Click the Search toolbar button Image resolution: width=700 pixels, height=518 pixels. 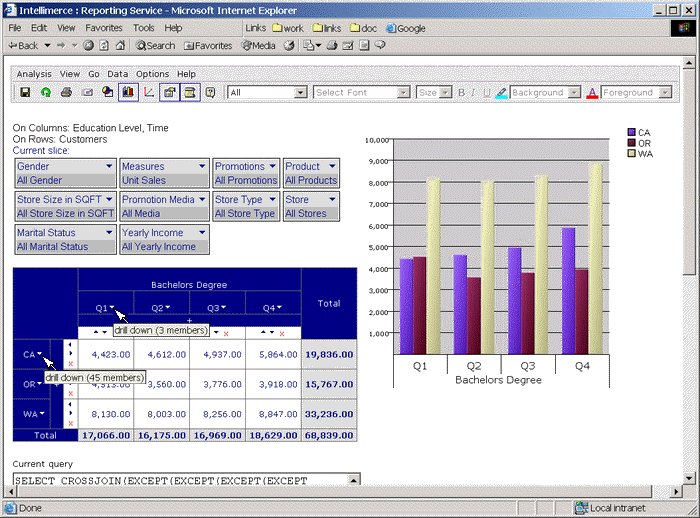click(x=155, y=46)
